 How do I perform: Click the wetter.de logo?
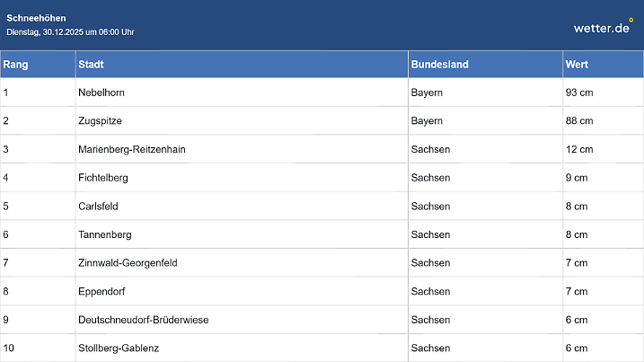pyautogui.click(x=603, y=27)
